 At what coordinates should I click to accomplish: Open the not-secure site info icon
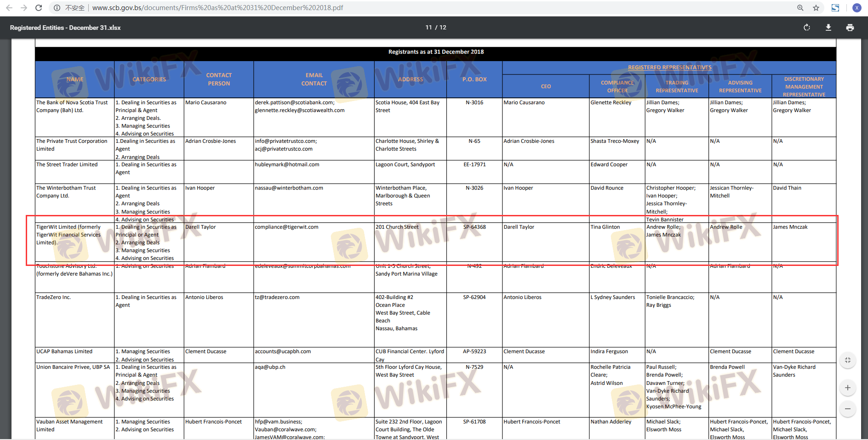[x=57, y=8]
